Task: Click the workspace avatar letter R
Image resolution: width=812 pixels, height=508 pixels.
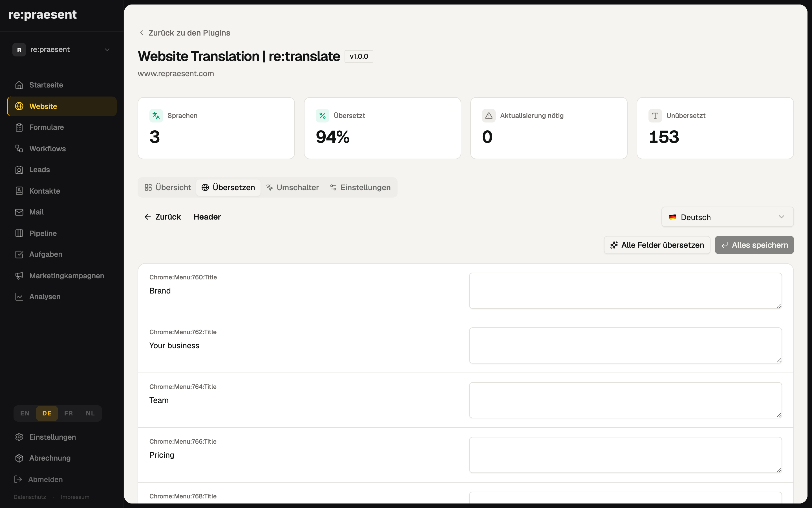Action: point(19,50)
